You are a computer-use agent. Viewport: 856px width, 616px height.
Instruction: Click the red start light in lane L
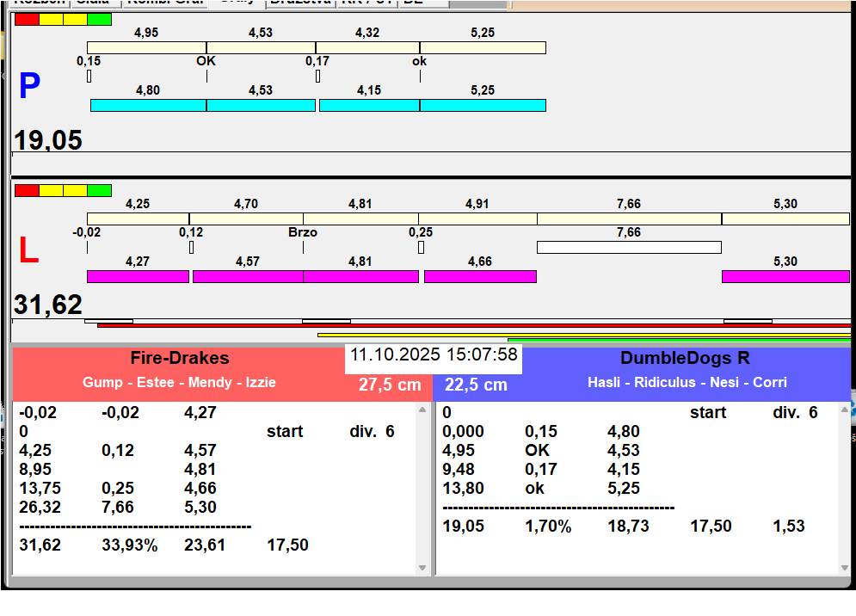tap(27, 190)
